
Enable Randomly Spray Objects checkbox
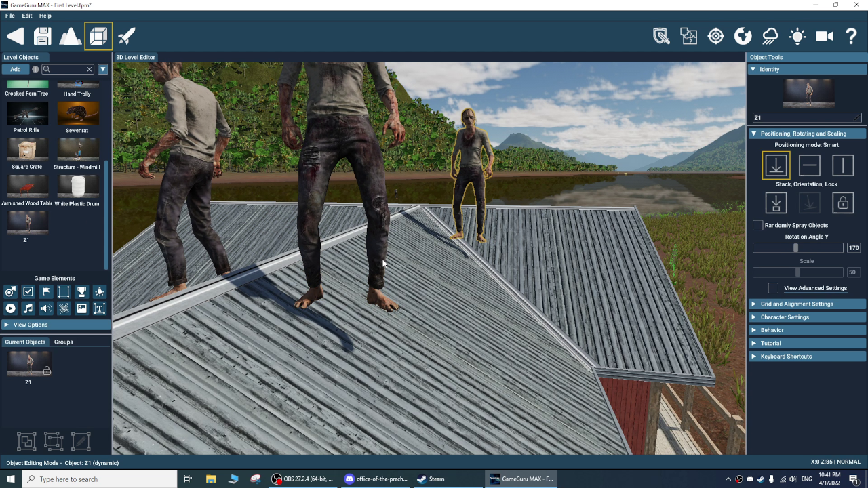coord(757,225)
